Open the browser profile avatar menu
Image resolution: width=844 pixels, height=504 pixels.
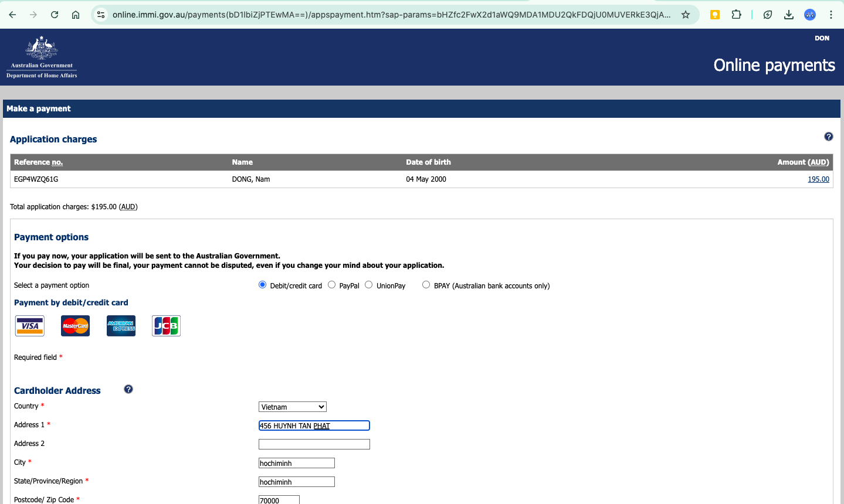click(810, 15)
